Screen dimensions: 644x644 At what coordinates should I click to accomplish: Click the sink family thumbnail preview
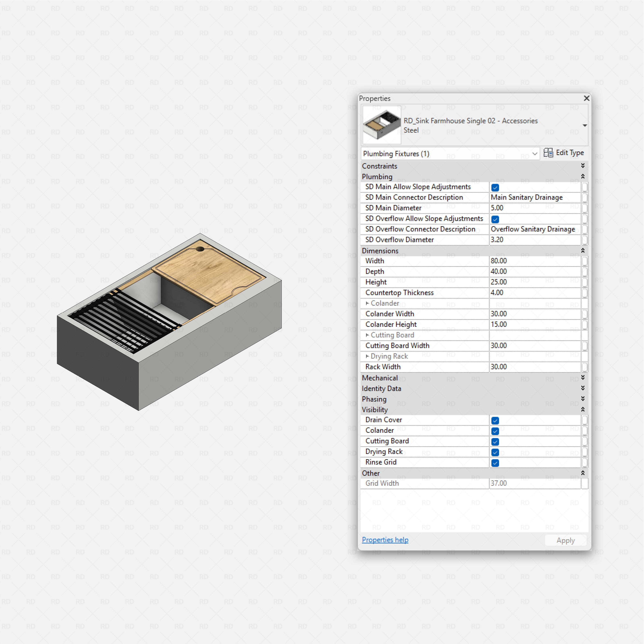coord(381,125)
